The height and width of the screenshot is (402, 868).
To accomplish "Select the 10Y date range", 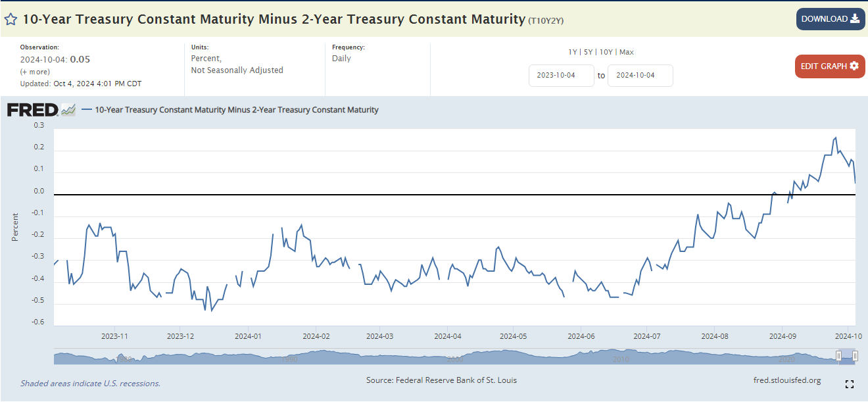I will (x=606, y=52).
